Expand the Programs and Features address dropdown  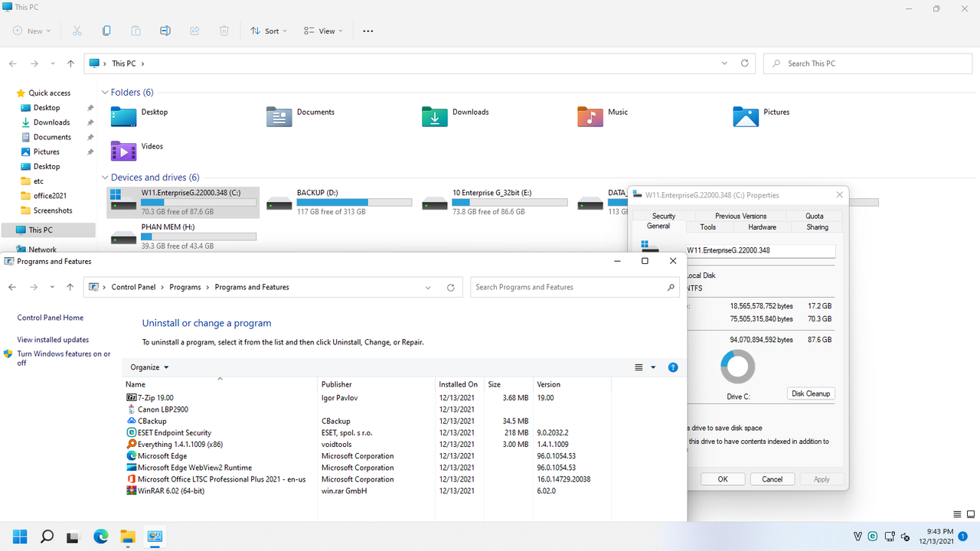point(428,287)
